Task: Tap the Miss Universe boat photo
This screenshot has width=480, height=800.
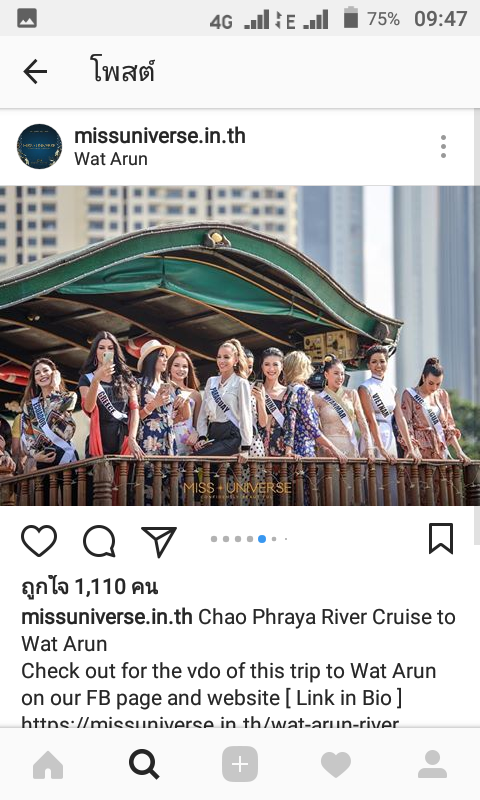Action: tap(240, 346)
